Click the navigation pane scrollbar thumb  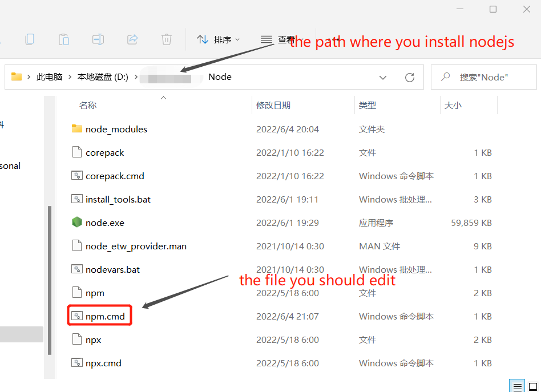pos(49,280)
